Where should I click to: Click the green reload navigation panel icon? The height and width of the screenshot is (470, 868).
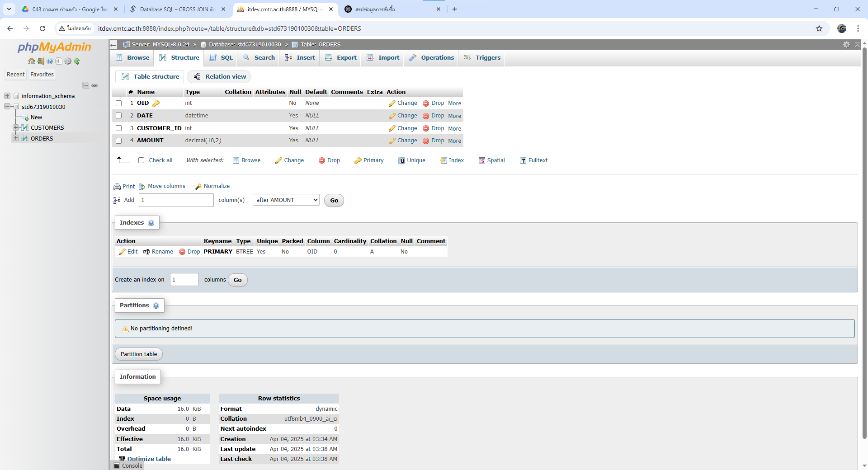tap(77, 61)
